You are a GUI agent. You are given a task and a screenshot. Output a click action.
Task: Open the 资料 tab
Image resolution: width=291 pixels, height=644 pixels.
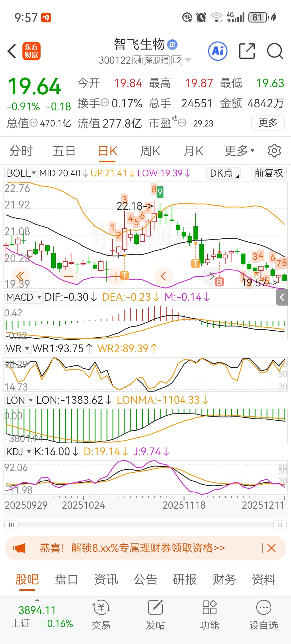point(264,579)
